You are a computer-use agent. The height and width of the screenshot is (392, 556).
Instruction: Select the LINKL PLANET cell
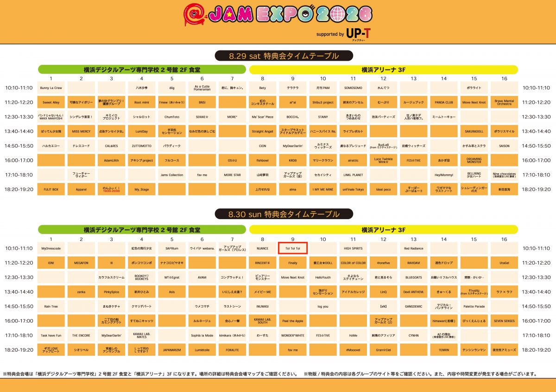353,175
